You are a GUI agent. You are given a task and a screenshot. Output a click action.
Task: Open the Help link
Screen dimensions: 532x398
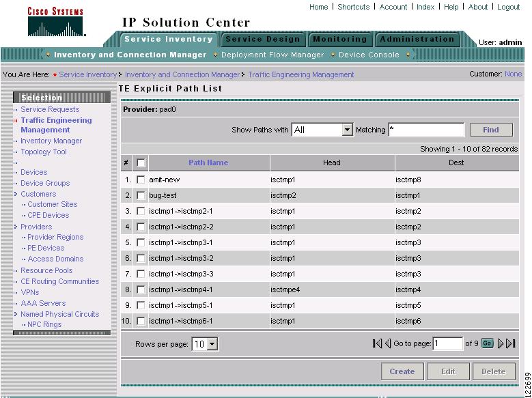pyautogui.click(x=451, y=7)
